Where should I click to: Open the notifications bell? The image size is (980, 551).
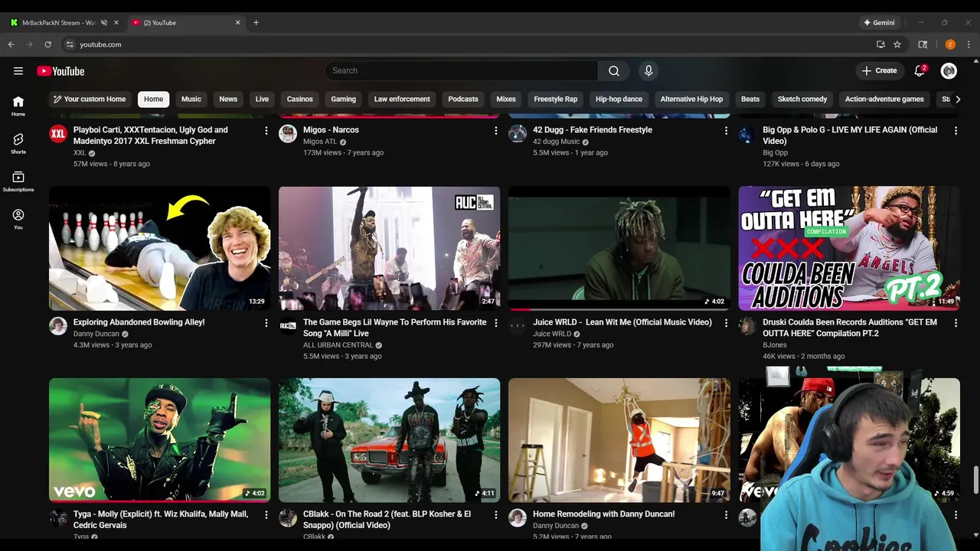920,71
